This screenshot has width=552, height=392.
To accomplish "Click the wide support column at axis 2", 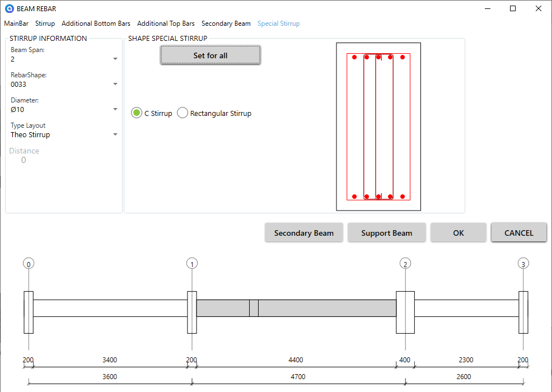I will tap(405, 312).
